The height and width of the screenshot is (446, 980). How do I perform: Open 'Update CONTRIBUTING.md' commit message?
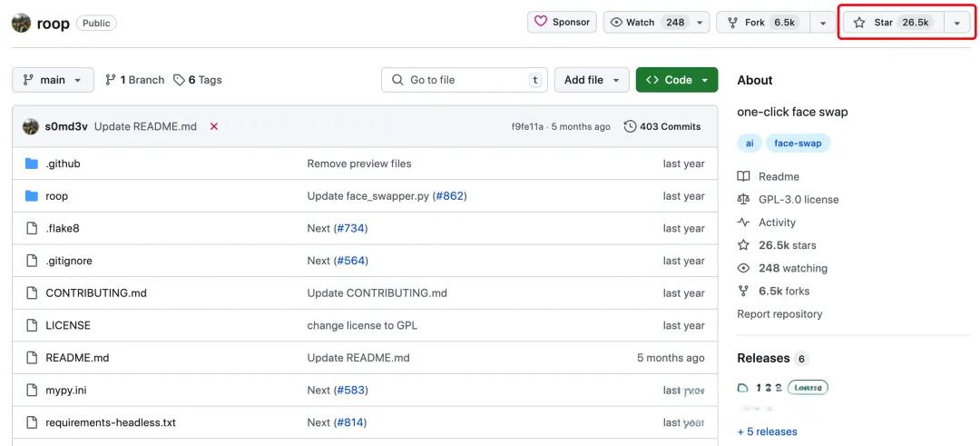[x=377, y=292]
